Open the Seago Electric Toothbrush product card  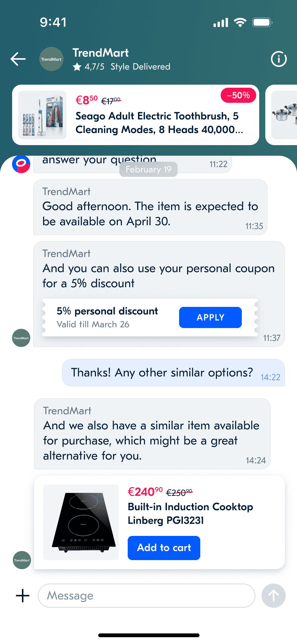136,115
